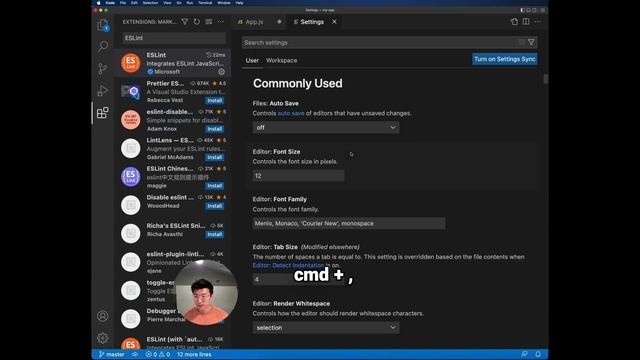Toggle the secondary sidebar layout icon
The height and width of the screenshot is (360, 640).
point(535,10)
